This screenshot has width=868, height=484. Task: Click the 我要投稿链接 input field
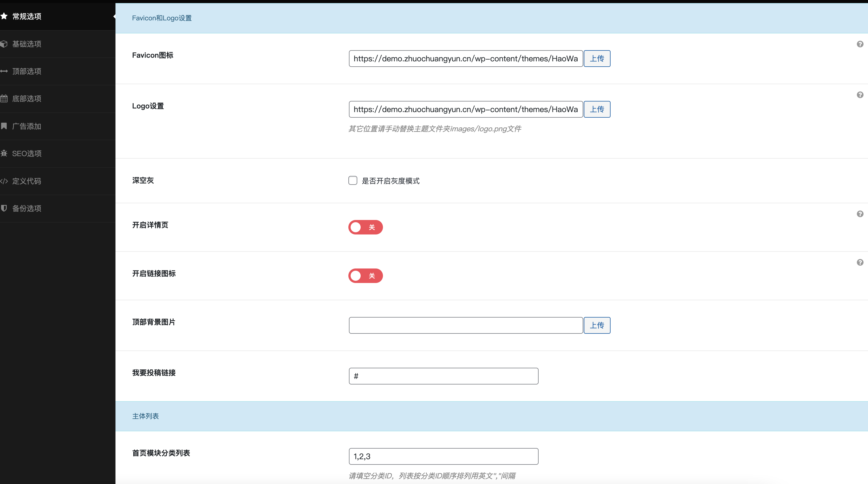tap(443, 376)
